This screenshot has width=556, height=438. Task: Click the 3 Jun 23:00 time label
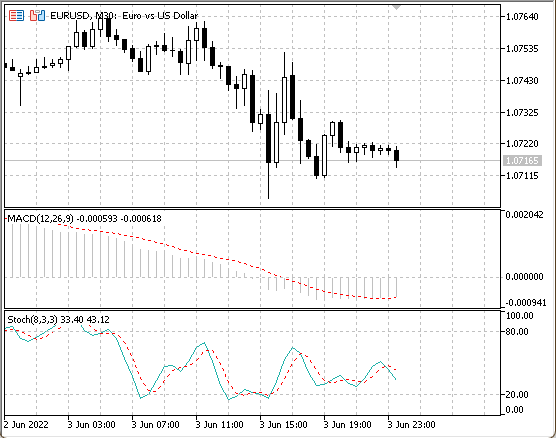coord(411,425)
